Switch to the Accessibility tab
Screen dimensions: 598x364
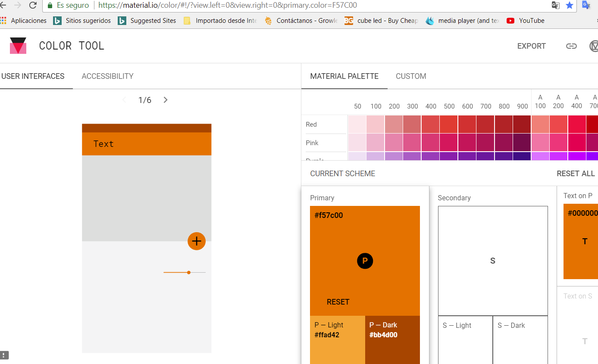point(107,76)
